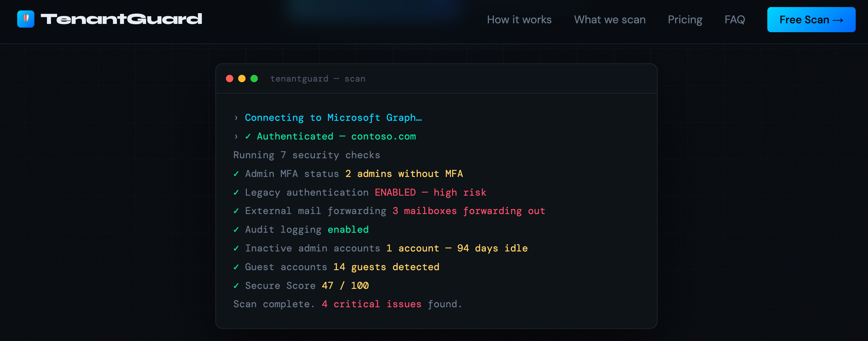Click checkmark beside Guest accounts

point(236,267)
